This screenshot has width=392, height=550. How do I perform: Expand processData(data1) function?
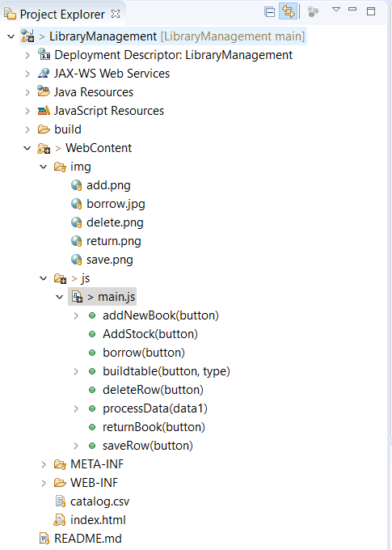pyautogui.click(x=76, y=408)
